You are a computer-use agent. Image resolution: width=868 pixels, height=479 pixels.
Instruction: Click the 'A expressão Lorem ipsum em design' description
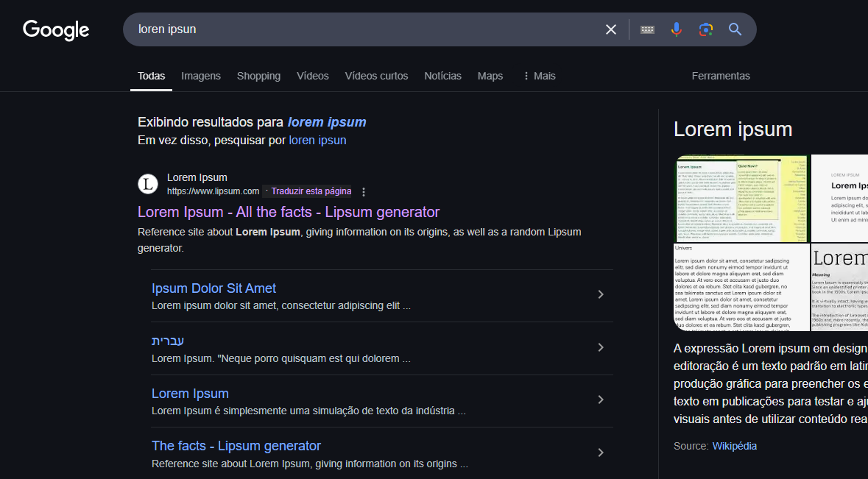771,384
